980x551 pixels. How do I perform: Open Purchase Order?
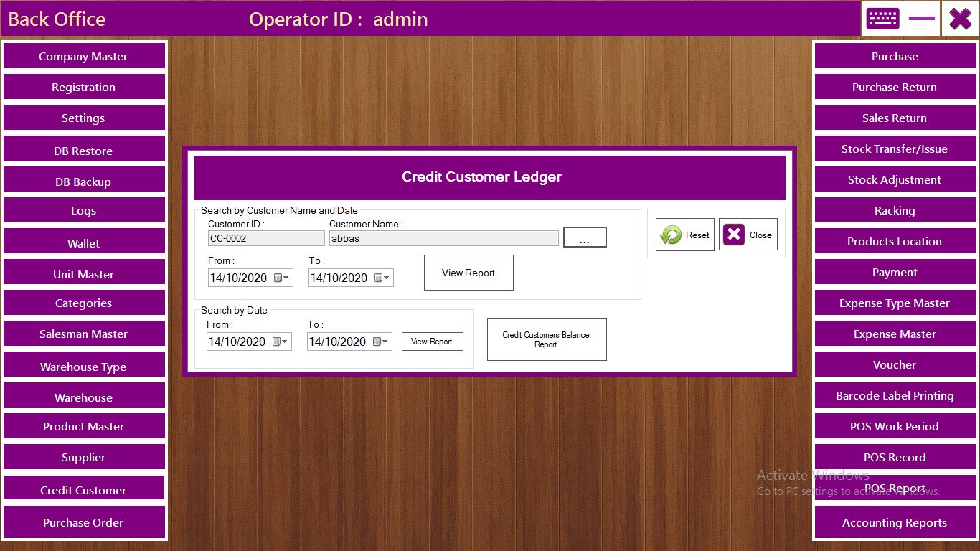(84, 522)
